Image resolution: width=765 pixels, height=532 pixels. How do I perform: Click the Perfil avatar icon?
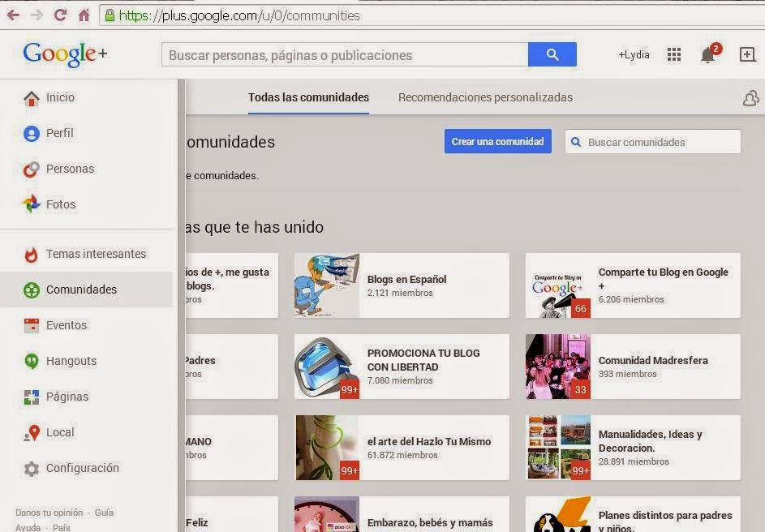click(31, 133)
